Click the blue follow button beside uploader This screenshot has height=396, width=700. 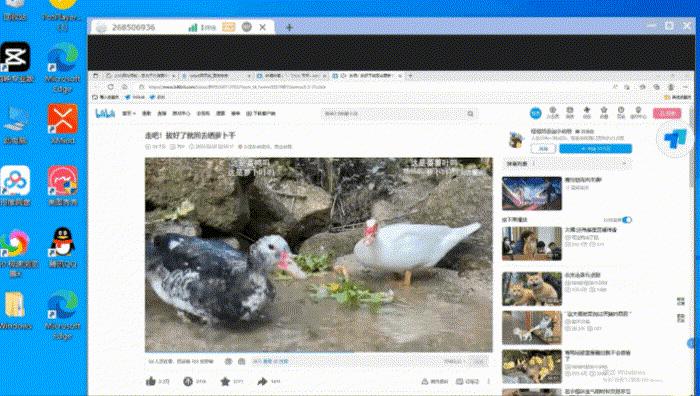click(595, 149)
